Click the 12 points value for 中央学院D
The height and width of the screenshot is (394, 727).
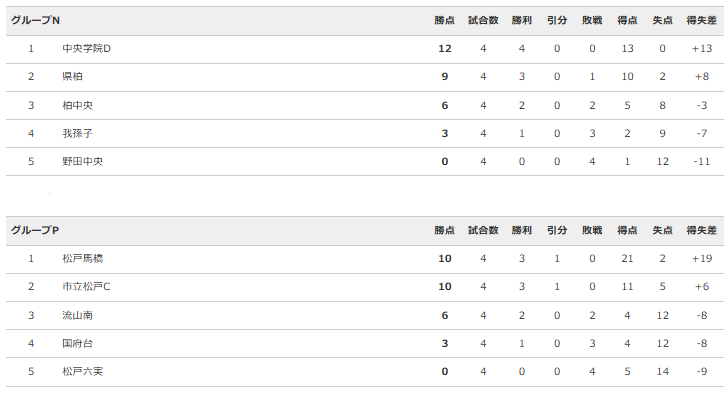coord(445,49)
